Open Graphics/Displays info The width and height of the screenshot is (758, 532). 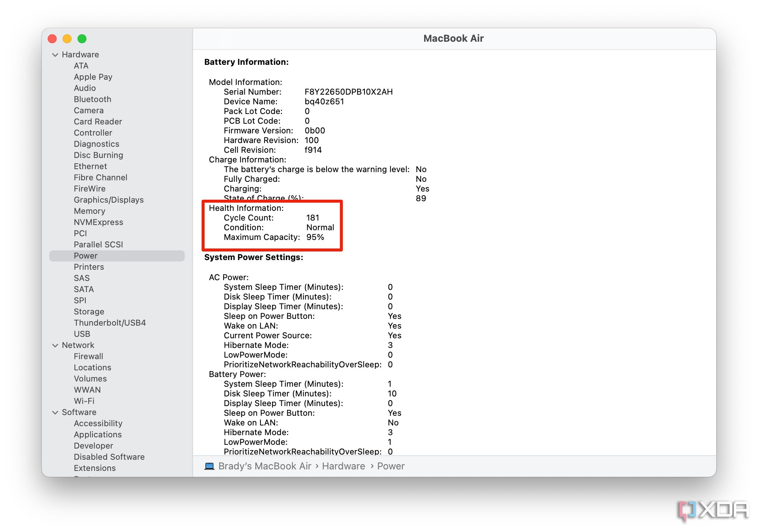pos(108,200)
